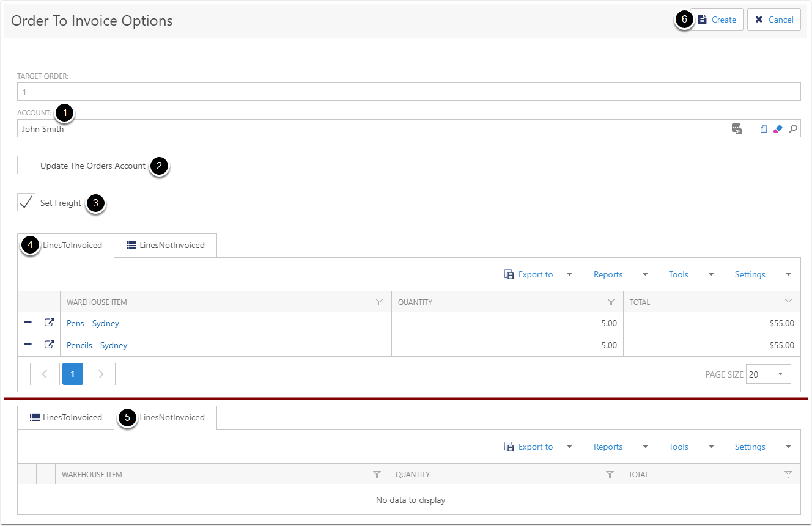Select the Pencils - Sydney total cell $55.00
The width and height of the screenshot is (812, 526).
tap(711, 345)
